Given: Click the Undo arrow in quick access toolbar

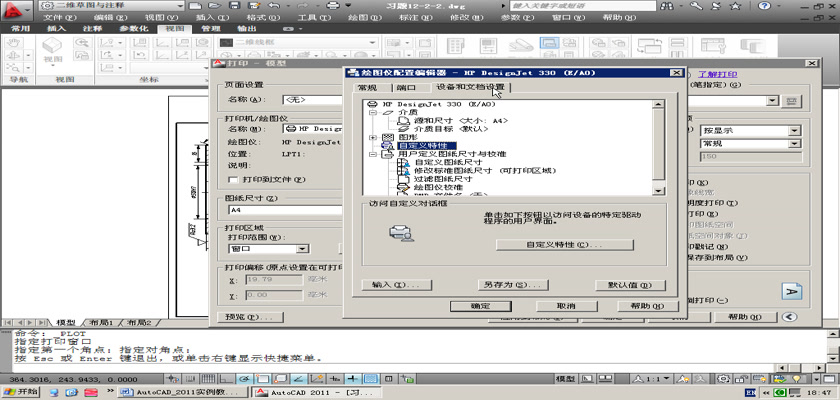Looking at the screenshot, I should tap(273, 6).
